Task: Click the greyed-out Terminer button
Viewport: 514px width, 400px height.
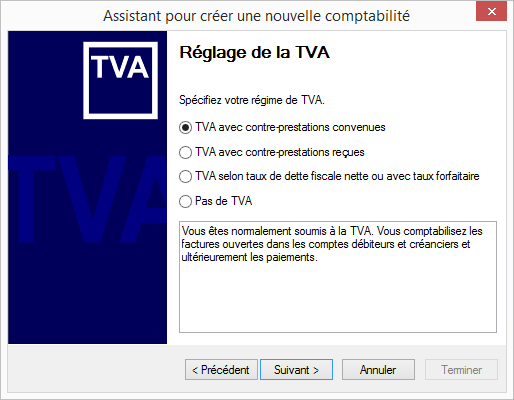Action: 461,370
